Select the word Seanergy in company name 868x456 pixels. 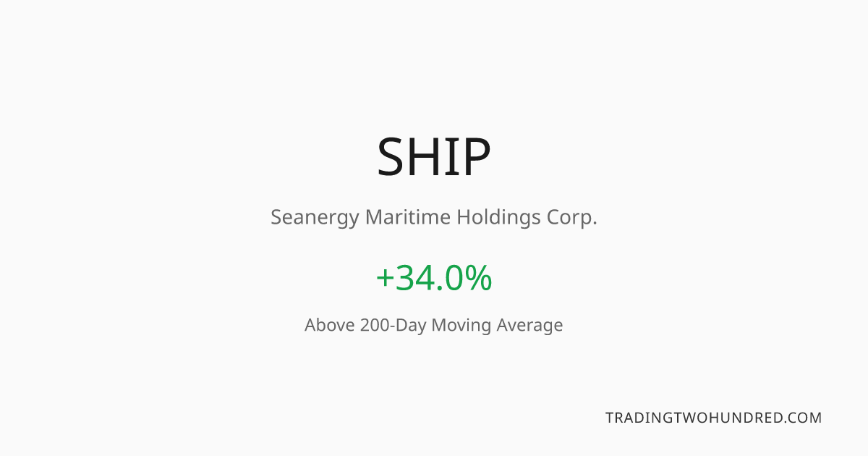pyautogui.click(x=315, y=218)
